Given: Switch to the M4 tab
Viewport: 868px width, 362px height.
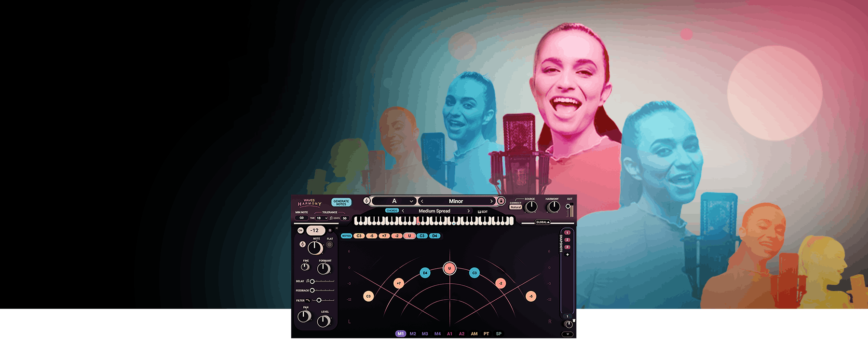Looking at the screenshot, I should click(437, 334).
